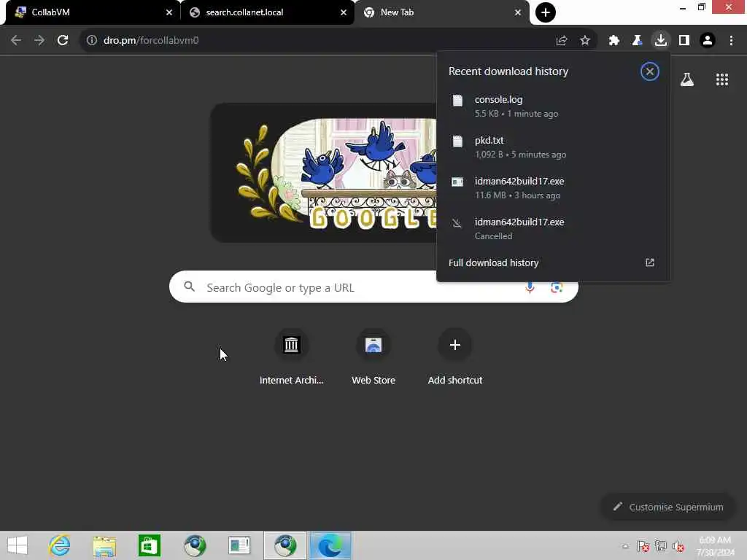This screenshot has height=560, width=747.
Task: Click the Search Google or type a URL box
Action: (373, 287)
